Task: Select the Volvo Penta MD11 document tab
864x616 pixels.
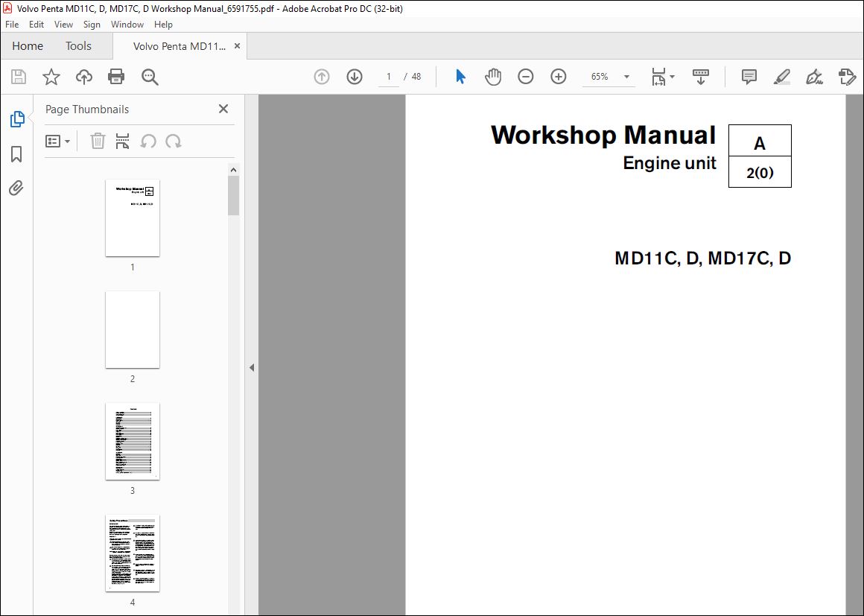Action: (x=179, y=46)
